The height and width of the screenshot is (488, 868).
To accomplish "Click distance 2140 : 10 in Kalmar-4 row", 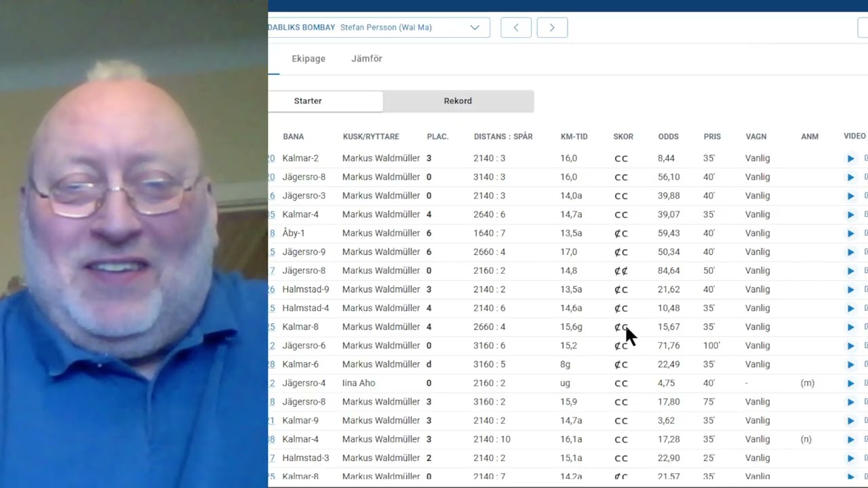I will 492,439.
